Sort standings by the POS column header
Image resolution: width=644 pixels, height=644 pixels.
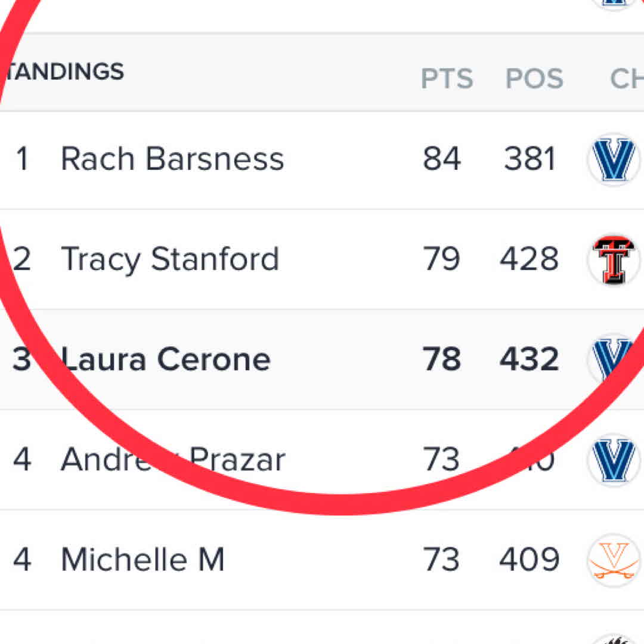(534, 79)
